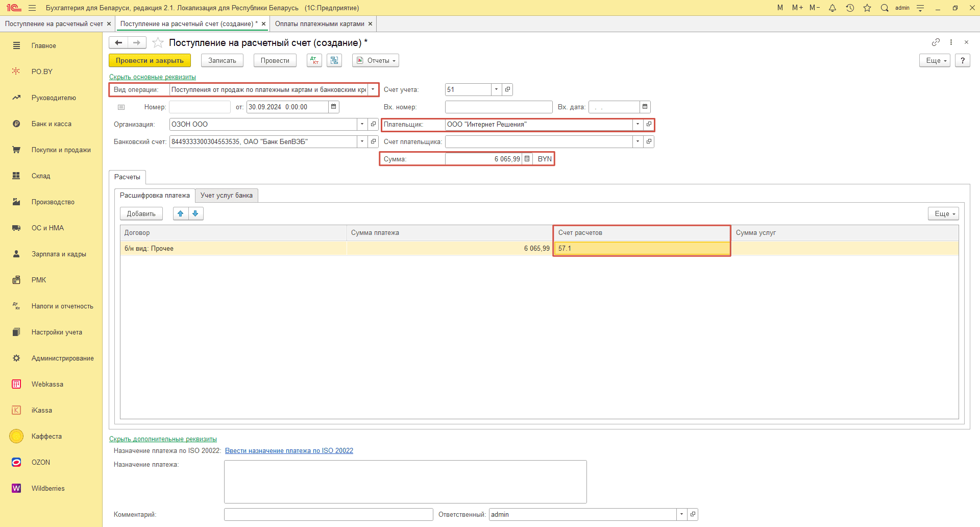This screenshot has width=980, height=527.
Task: Switch to Оплаты платежными картами tab
Action: coord(320,23)
